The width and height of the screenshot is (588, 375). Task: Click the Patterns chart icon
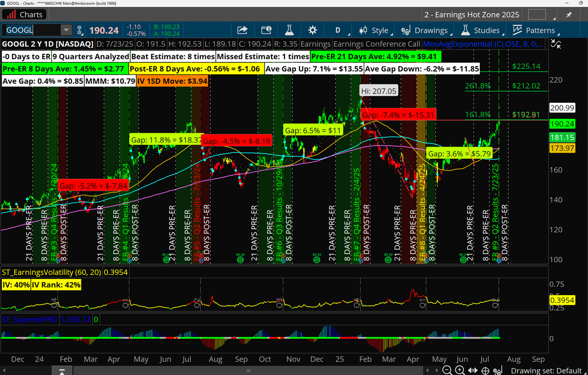[x=517, y=30]
